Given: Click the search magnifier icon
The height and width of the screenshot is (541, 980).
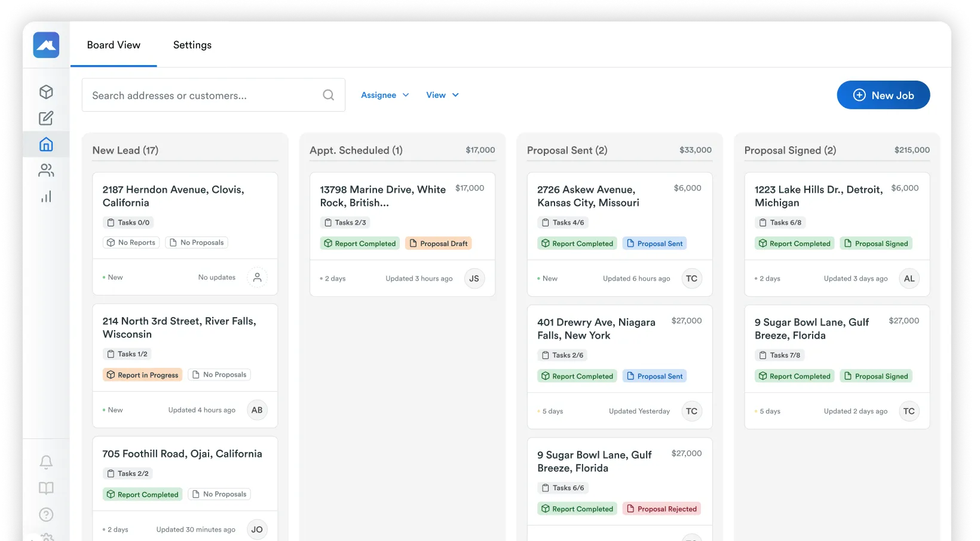Looking at the screenshot, I should [328, 95].
